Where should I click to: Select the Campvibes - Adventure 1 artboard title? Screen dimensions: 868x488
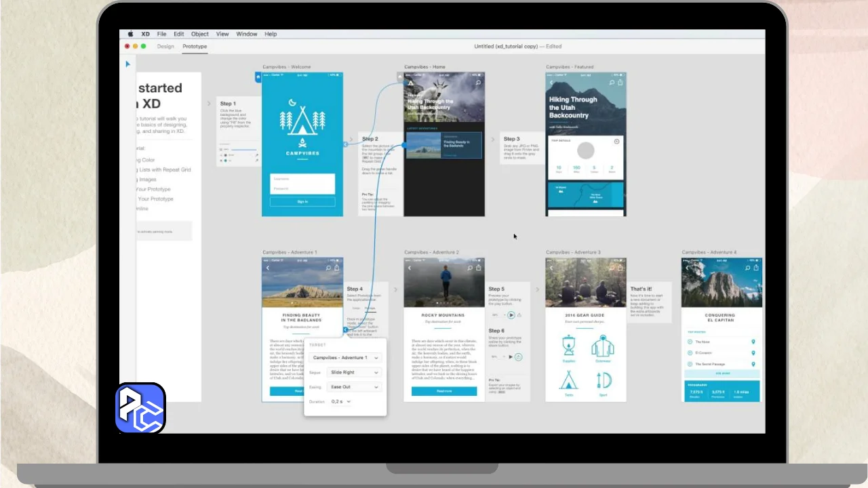[290, 252]
